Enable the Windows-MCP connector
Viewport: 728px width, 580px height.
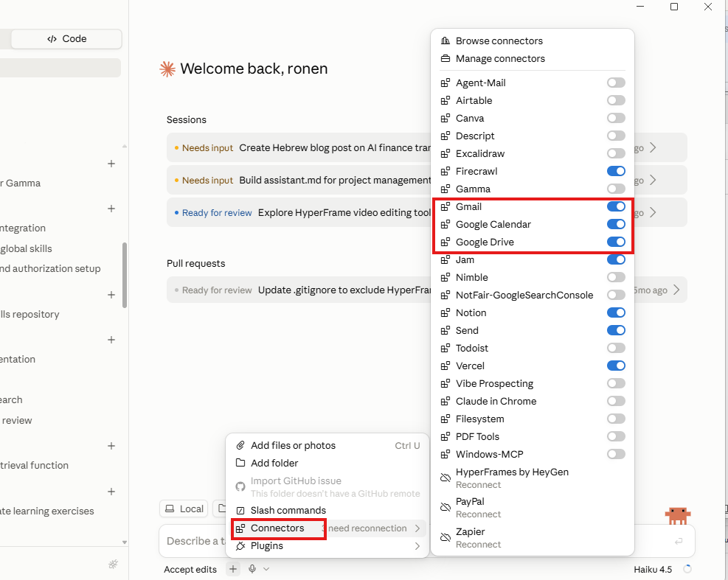(x=616, y=454)
